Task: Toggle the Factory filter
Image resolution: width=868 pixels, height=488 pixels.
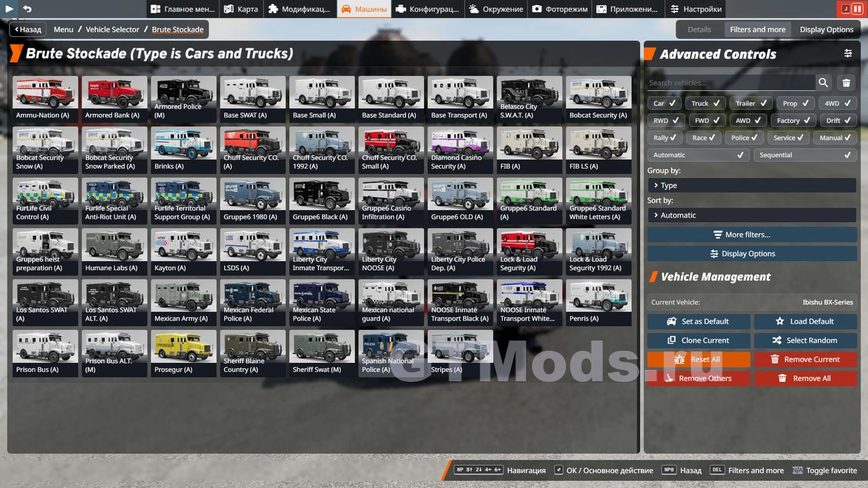Action: pyautogui.click(x=793, y=120)
